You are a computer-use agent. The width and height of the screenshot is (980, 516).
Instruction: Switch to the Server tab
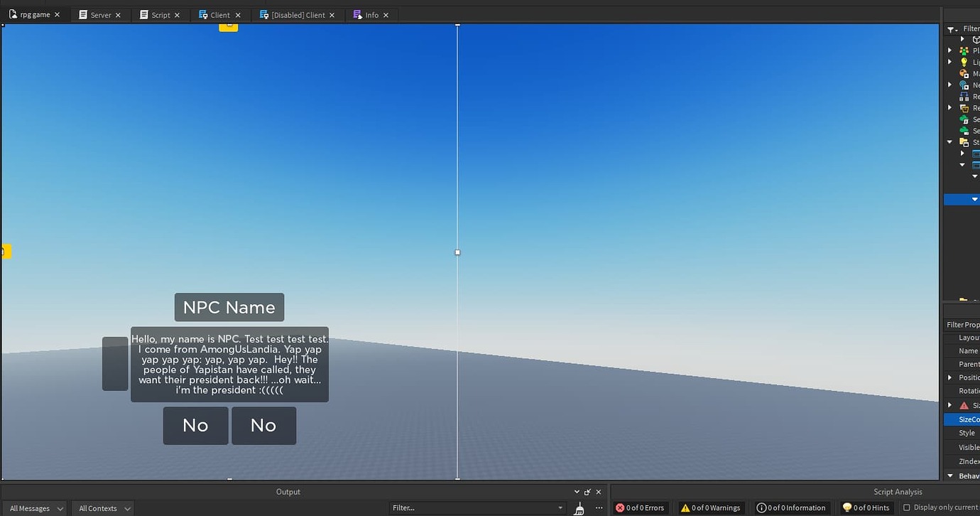click(x=99, y=14)
